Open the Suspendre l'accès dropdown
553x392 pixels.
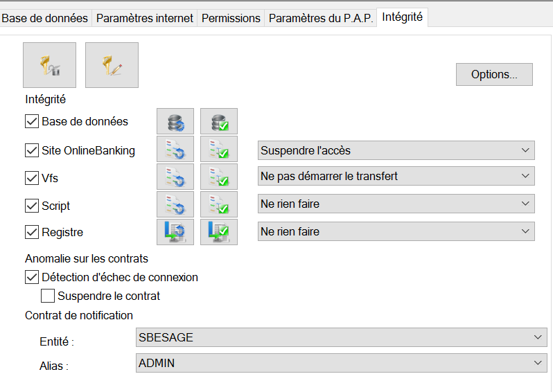(396, 150)
